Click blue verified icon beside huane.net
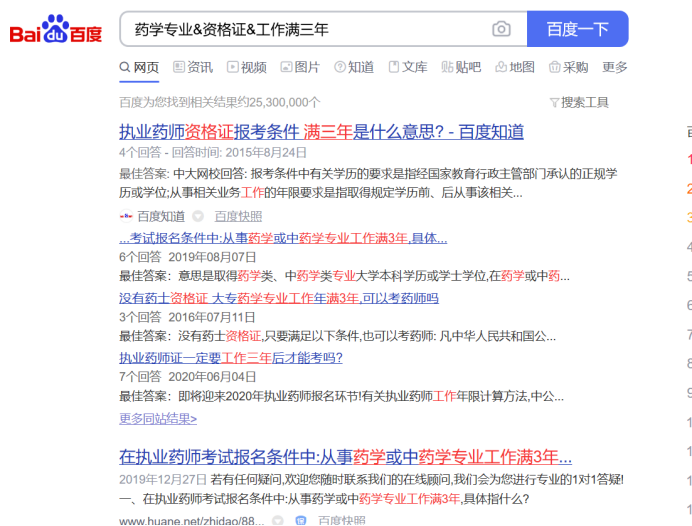The image size is (692, 526). tap(301, 521)
